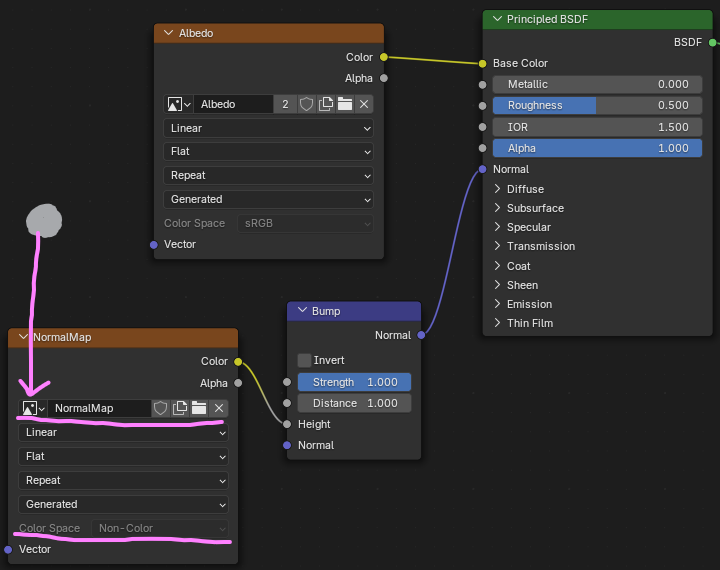The image size is (720, 570).
Task: Click the Roughness slider in Principled BSDF
Action: [x=597, y=105]
